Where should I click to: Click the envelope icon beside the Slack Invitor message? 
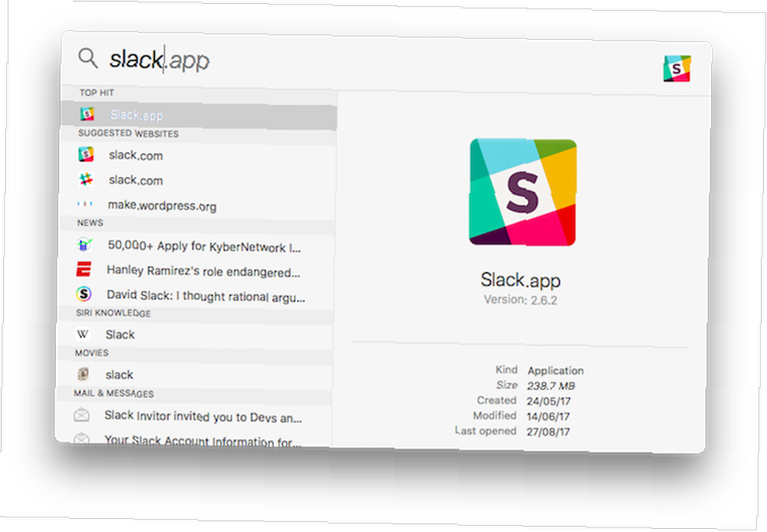[81, 415]
